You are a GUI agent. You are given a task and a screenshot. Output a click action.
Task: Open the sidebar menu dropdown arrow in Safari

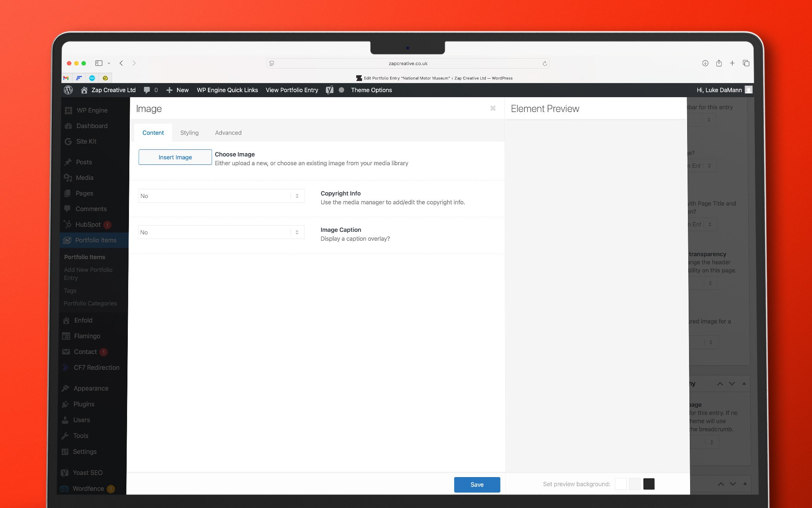(x=109, y=63)
